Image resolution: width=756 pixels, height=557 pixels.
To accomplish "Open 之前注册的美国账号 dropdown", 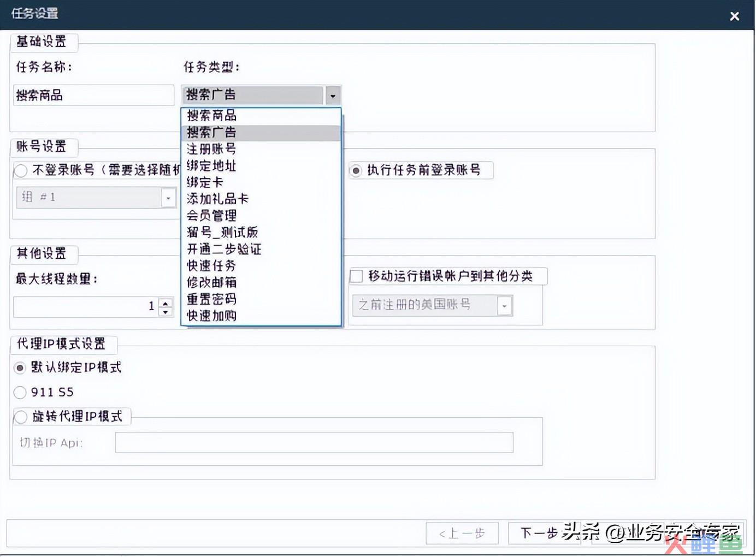I will tap(505, 305).
